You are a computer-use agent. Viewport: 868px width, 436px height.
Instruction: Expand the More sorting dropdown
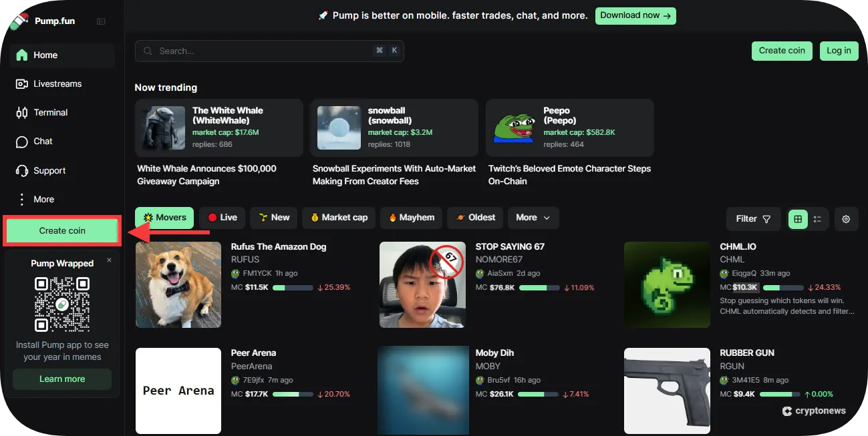click(x=533, y=218)
